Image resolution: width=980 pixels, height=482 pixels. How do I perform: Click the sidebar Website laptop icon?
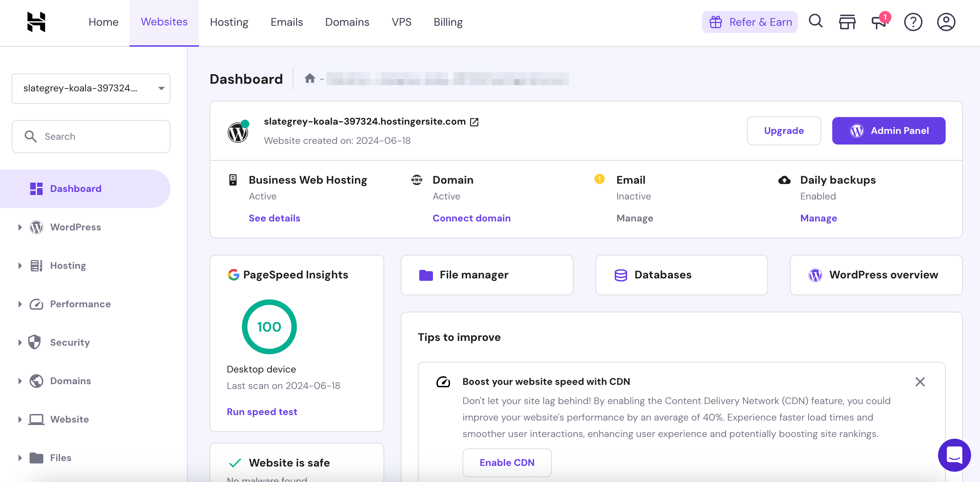pyautogui.click(x=36, y=419)
